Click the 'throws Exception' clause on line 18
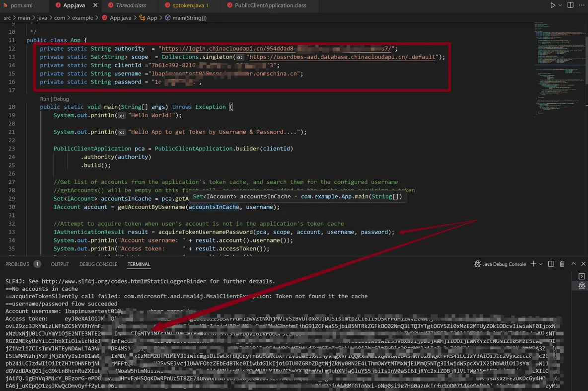 198,107
